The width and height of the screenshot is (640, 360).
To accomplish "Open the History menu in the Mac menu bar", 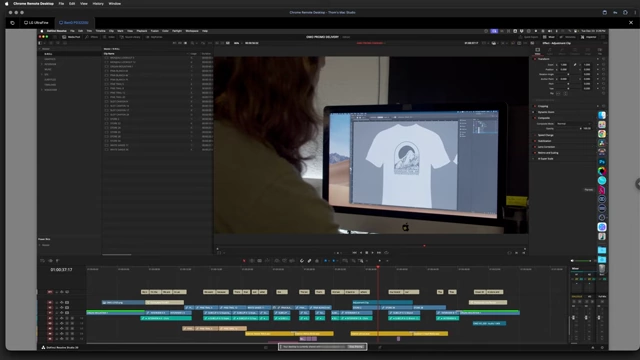I will click(x=98, y=3).
